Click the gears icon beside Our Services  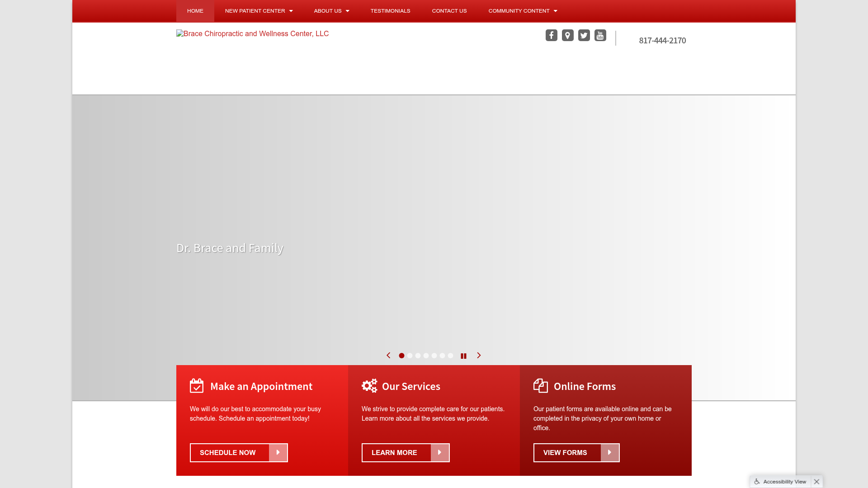coord(369,385)
